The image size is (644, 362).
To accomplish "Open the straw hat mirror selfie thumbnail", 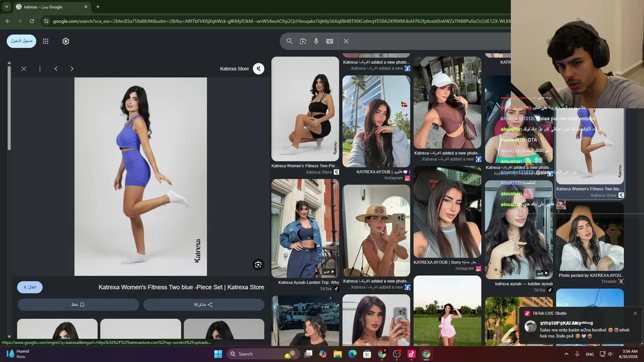I will (x=376, y=230).
